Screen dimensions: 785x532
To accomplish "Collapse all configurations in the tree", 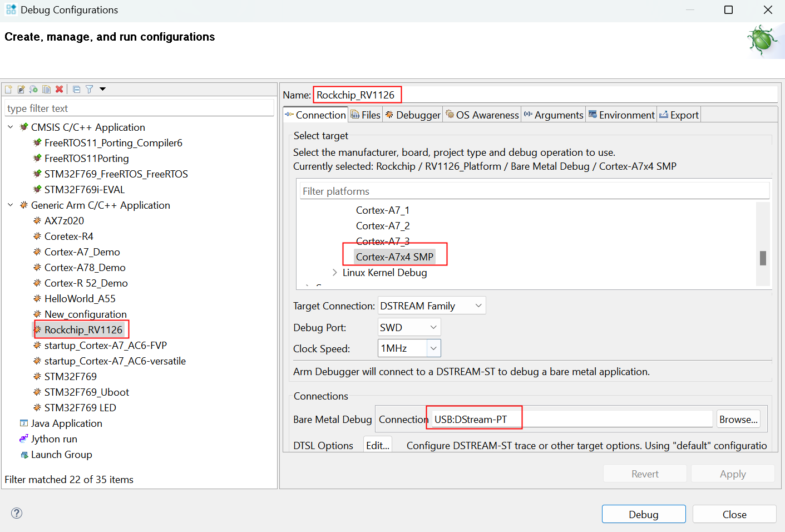I will point(77,89).
